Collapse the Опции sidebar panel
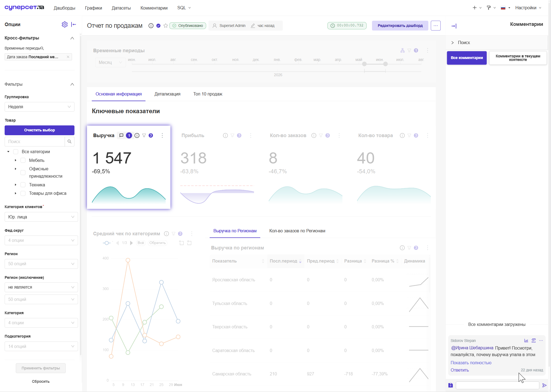Screen dimensions: 551x392 coord(73,24)
